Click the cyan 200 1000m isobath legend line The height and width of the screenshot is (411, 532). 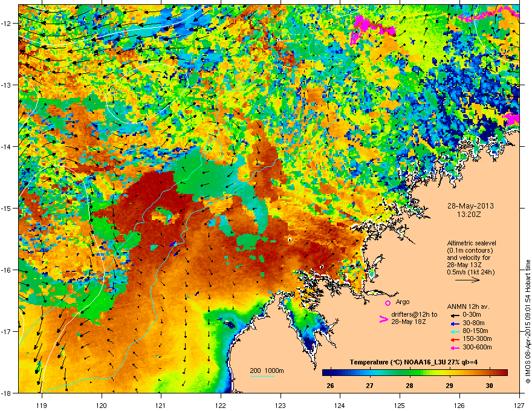coord(262,376)
